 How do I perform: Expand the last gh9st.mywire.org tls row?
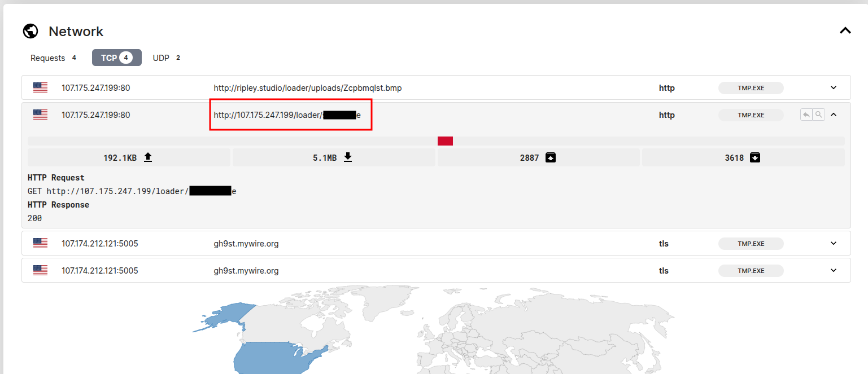pos(834,270)
